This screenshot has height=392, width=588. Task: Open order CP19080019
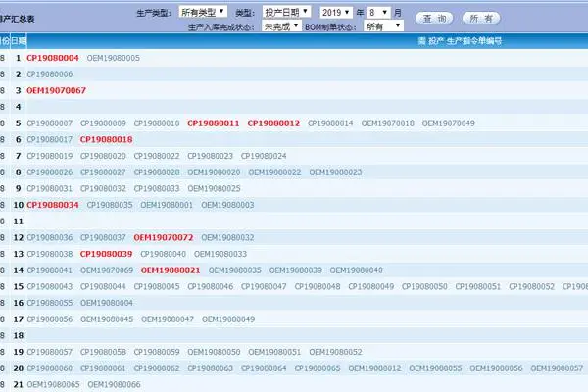[50, 156]
